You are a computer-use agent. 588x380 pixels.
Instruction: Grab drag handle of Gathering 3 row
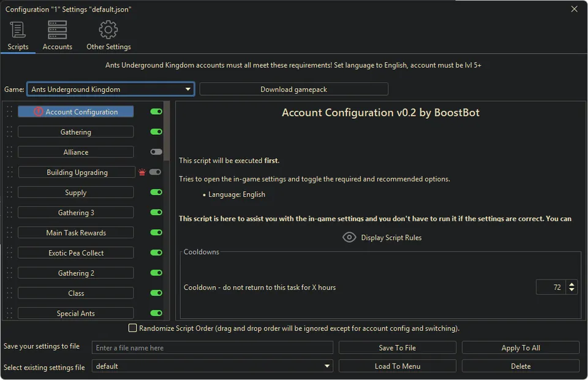(x=9, y=212)
